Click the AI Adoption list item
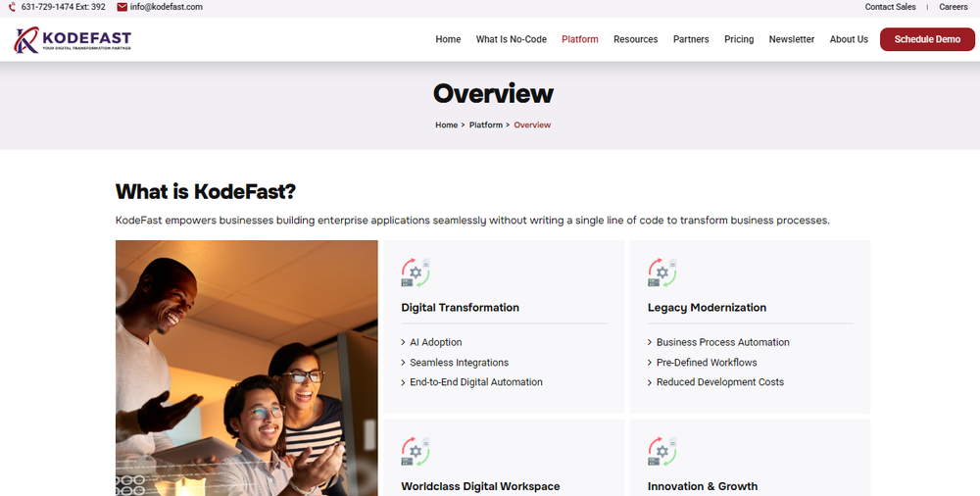Viewport: 980px width, 496px height. (x=436, y=343)
